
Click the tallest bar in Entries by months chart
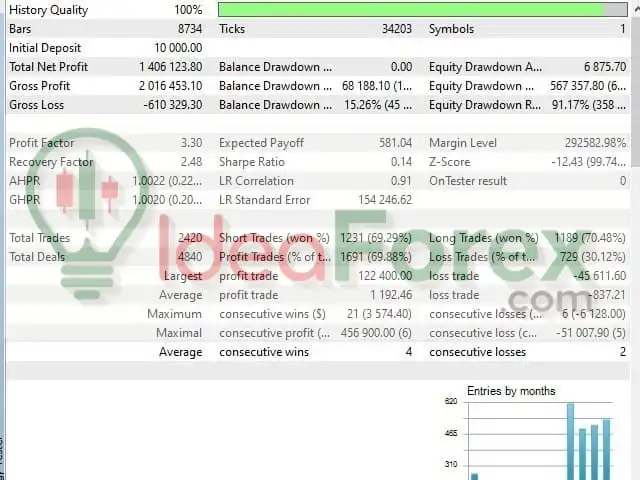570,442
